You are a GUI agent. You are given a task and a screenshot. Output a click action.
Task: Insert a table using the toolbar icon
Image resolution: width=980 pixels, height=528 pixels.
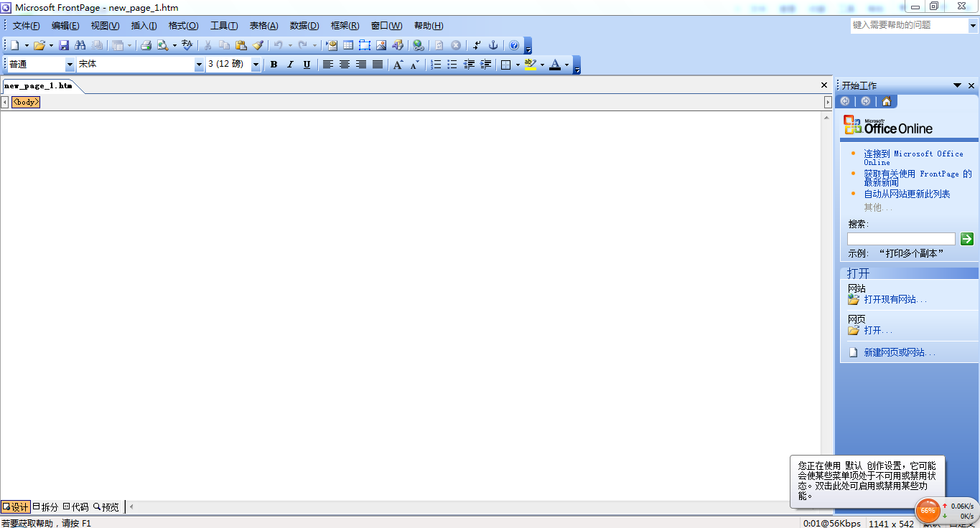[x=347, y=45]
